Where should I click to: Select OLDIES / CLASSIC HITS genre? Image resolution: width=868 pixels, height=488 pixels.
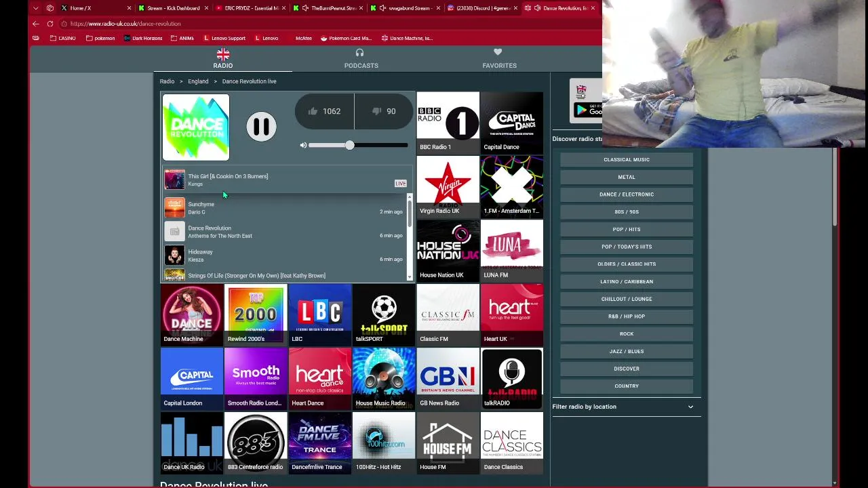click(x=627, y=264)
